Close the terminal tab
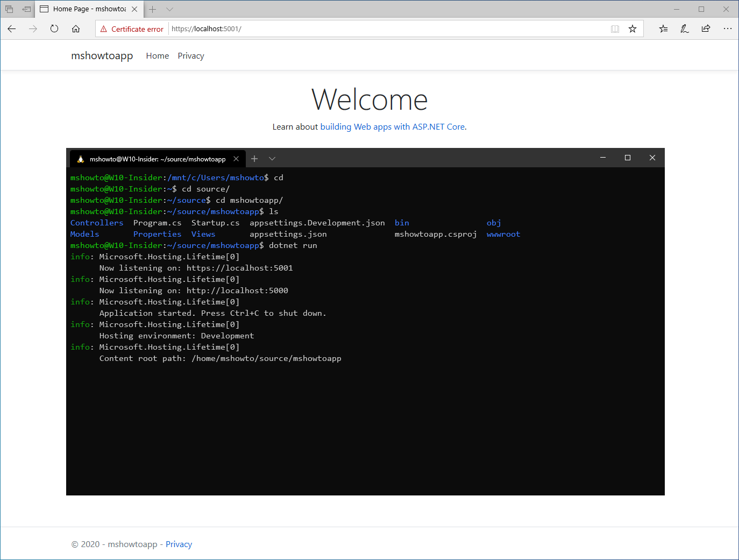 236,159
